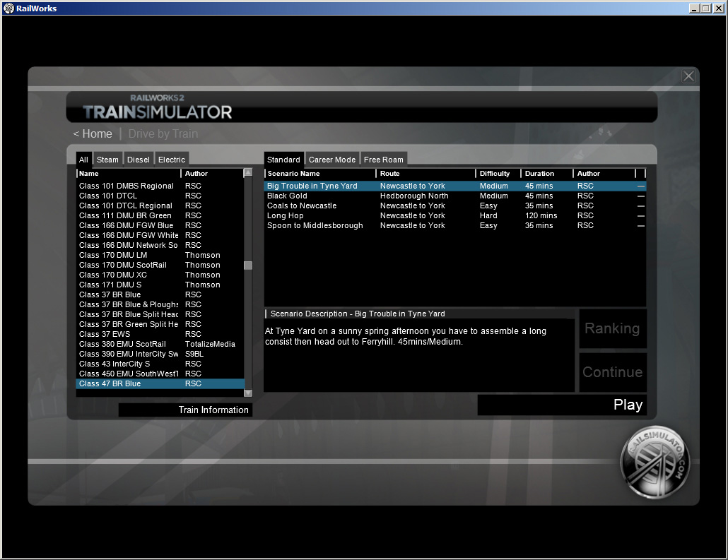Screen dimensions: 728x560
Task: Close the Train Simulator menu panel
Action: (x=688, y=76)
